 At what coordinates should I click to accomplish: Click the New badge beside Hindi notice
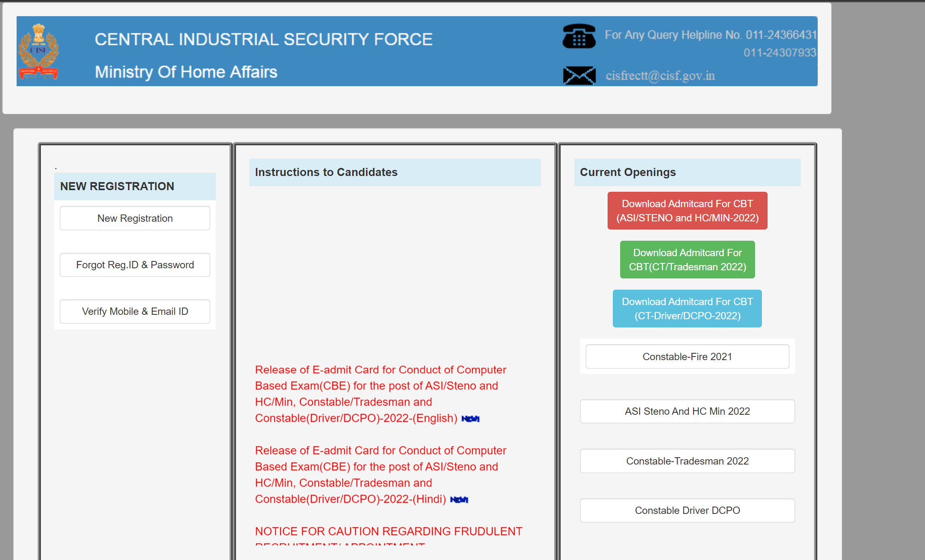459,500
